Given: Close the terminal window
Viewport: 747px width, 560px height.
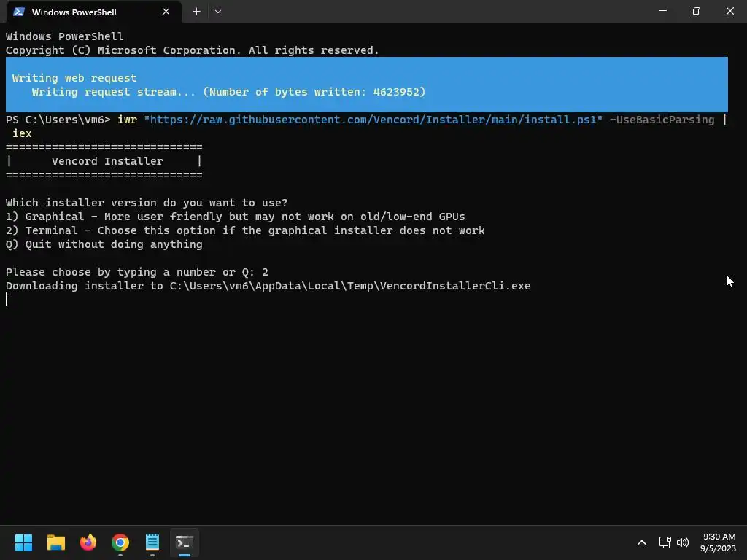Looking at the screenshot, I should pyautogui.click(x=729, y=11).
